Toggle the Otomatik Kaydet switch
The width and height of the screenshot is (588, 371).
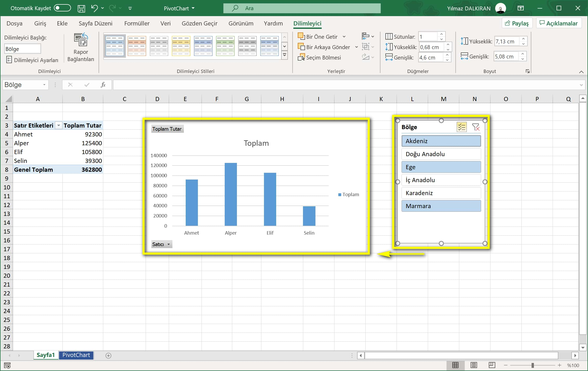pos(62,8)
